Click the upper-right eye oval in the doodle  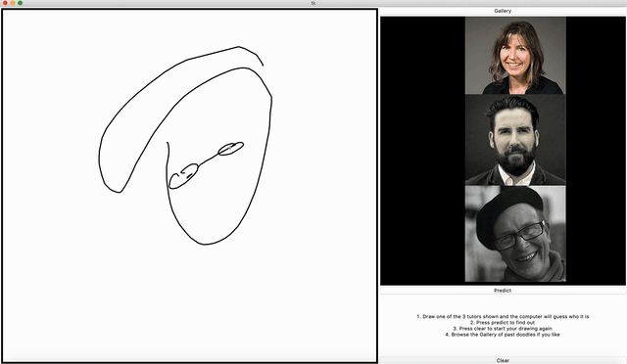click(x=231, y=148)
